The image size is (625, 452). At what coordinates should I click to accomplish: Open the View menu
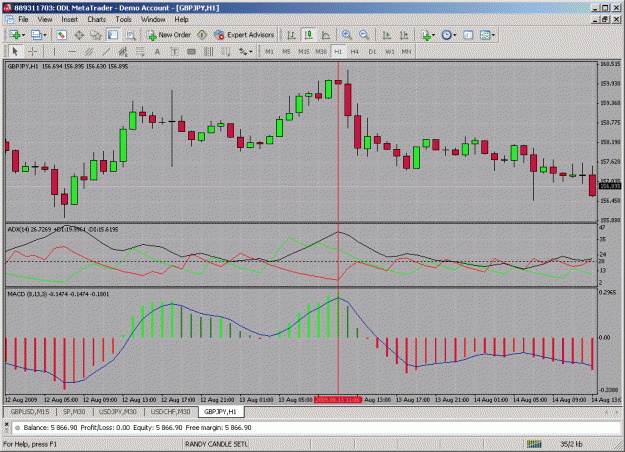click(45, 19)
